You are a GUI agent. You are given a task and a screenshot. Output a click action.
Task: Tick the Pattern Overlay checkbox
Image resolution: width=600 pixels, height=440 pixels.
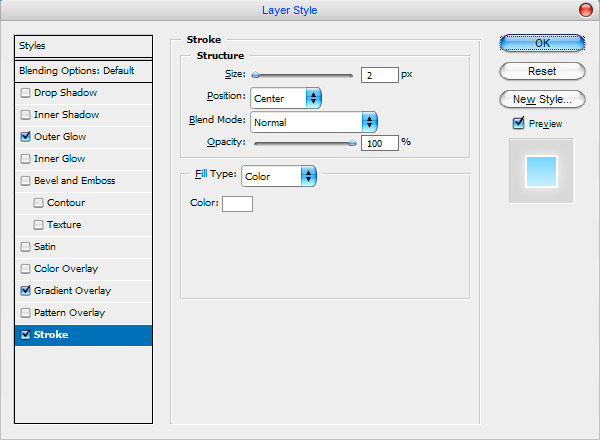tap(25, 313)
